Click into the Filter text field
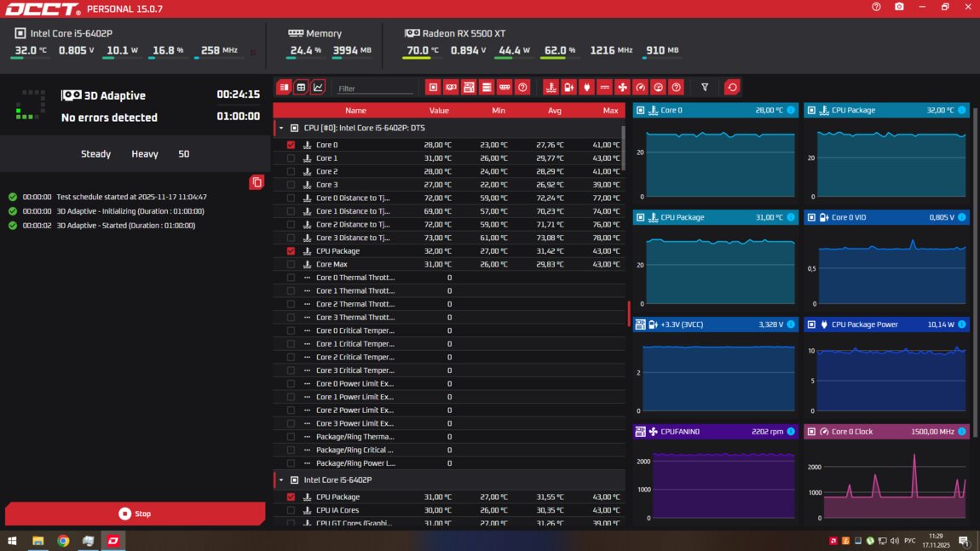The width and height of the screenshot is (980, 551). (x=373, y=89)
